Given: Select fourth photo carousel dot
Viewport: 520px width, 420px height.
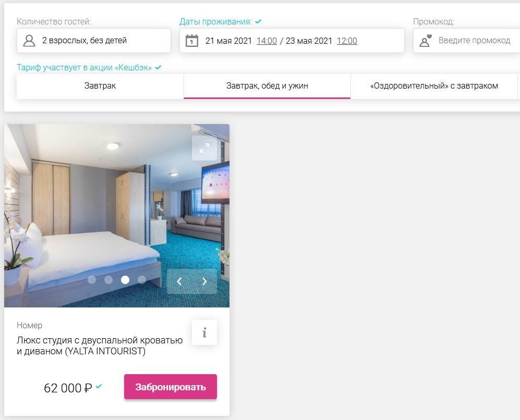Looking at the screenshot, I should [x=142, y=280].
